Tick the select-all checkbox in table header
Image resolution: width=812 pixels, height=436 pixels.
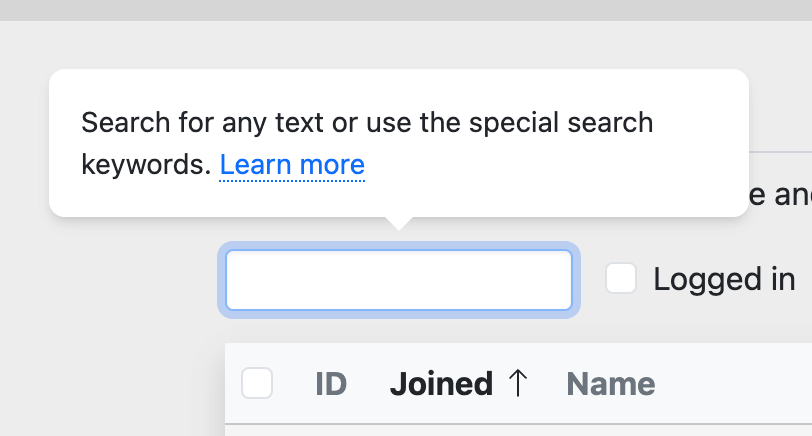click(257, 383)
